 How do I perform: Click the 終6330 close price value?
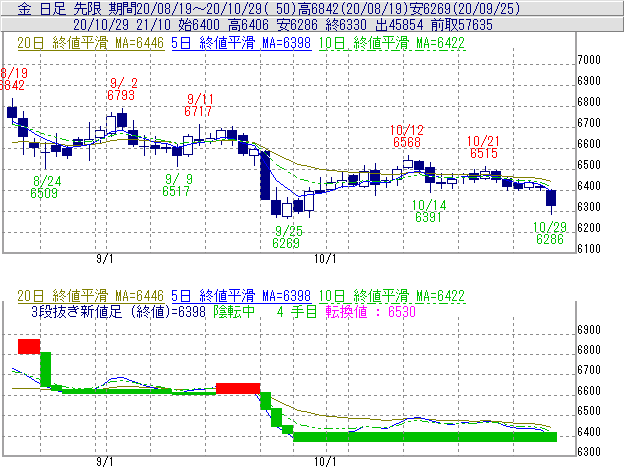(x=346, y=25)
